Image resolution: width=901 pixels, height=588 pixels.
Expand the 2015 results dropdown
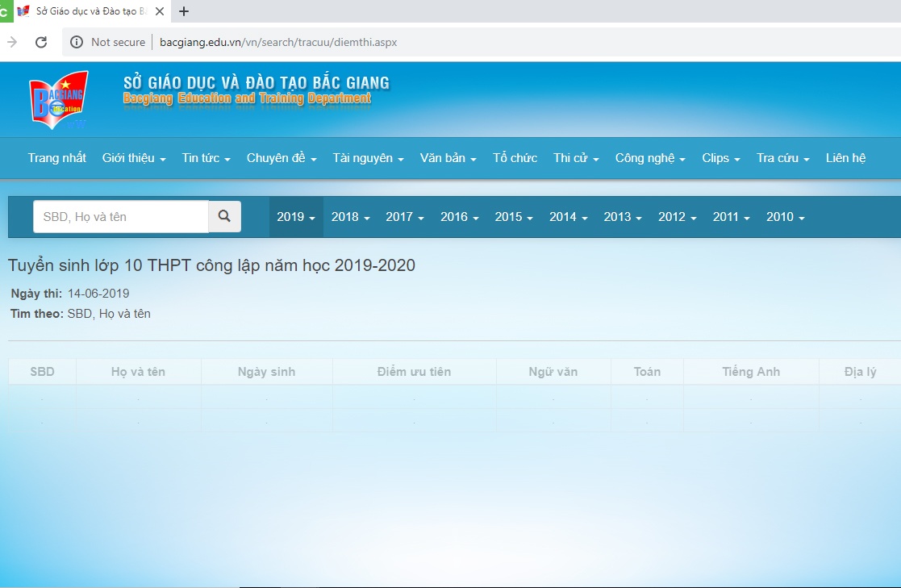click(x=514, y=216)
